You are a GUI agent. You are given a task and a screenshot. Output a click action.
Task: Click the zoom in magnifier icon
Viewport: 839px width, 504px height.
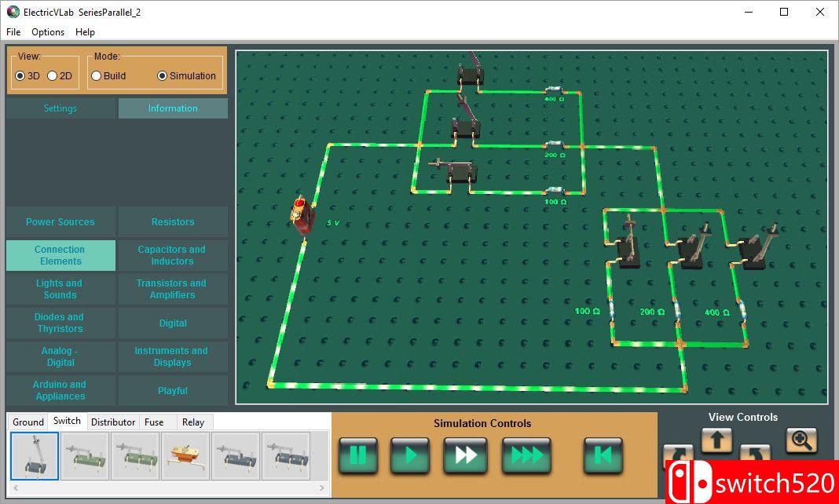click(801, 440)
